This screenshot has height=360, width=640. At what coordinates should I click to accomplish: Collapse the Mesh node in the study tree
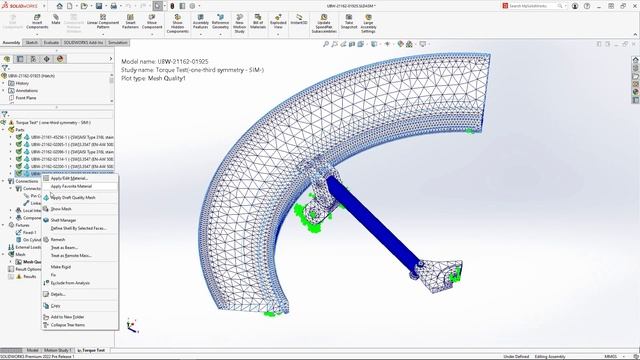[4, 255]
